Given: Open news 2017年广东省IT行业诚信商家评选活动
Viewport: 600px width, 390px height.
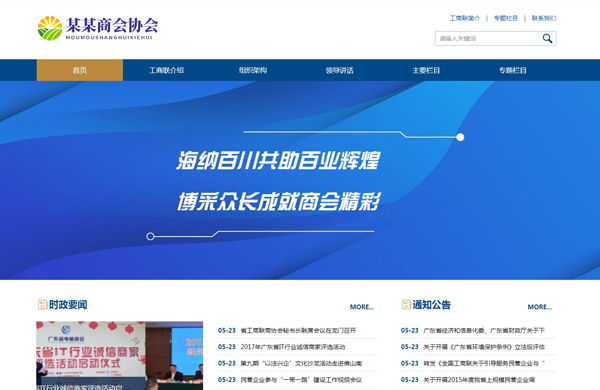Looking at the screenshot, I should pos(293,347).
